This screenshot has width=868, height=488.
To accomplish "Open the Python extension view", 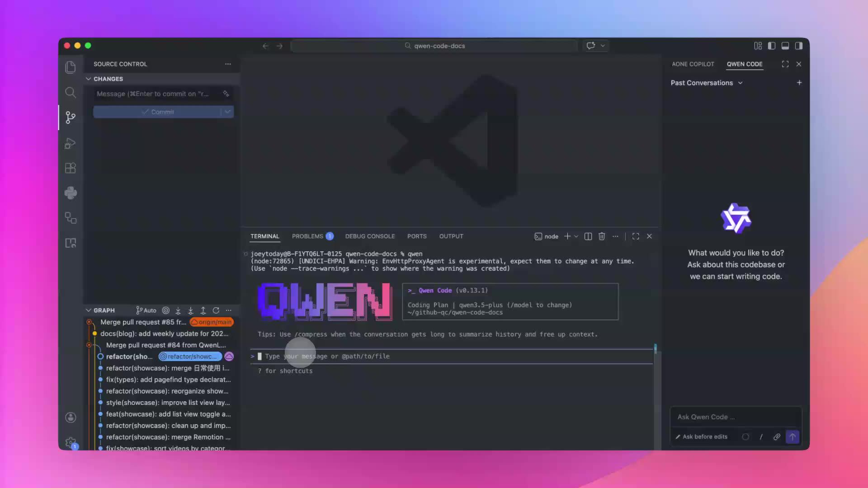I will pos(71,193).
